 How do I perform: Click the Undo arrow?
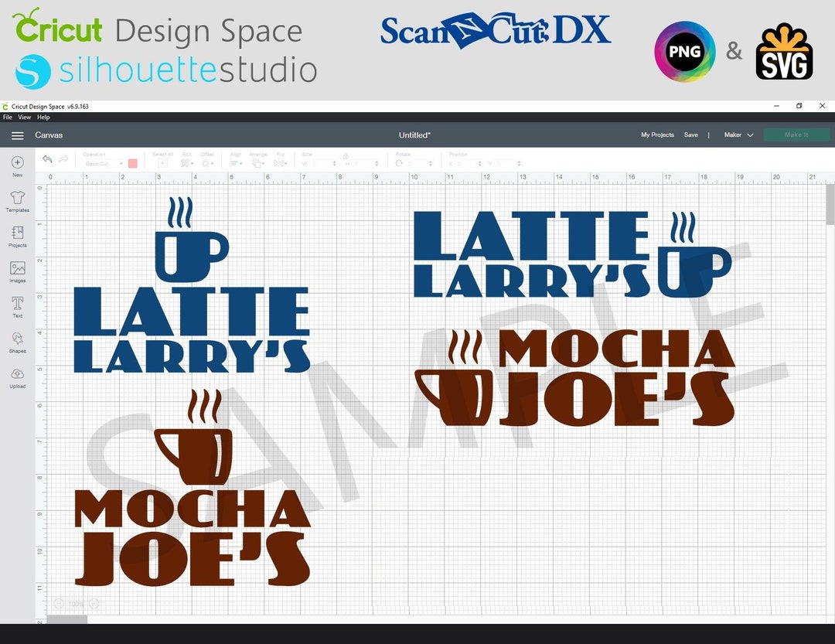click(x=47, y=159)
